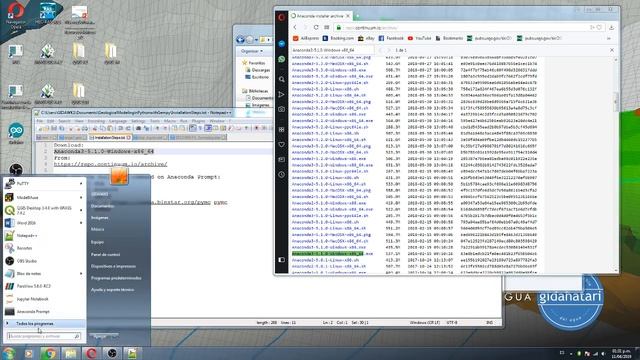
Task: Open search in Opera sidebar
Action: tap(282, 79)
